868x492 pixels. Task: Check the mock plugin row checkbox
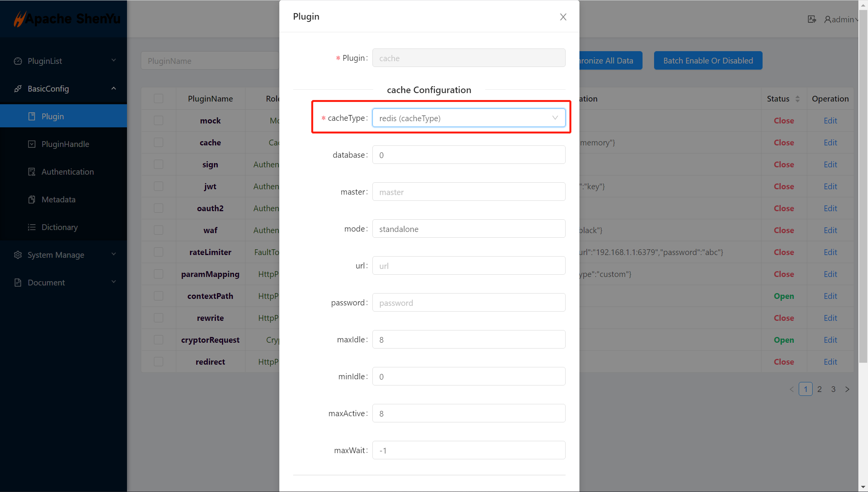point(159,121)
